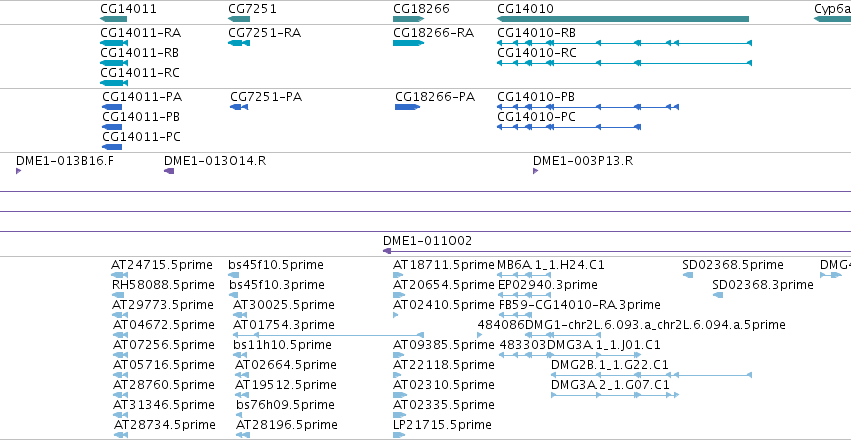Select EST AT30025.5prime
This screenshot has width=851, height=440.
(284, 305)
